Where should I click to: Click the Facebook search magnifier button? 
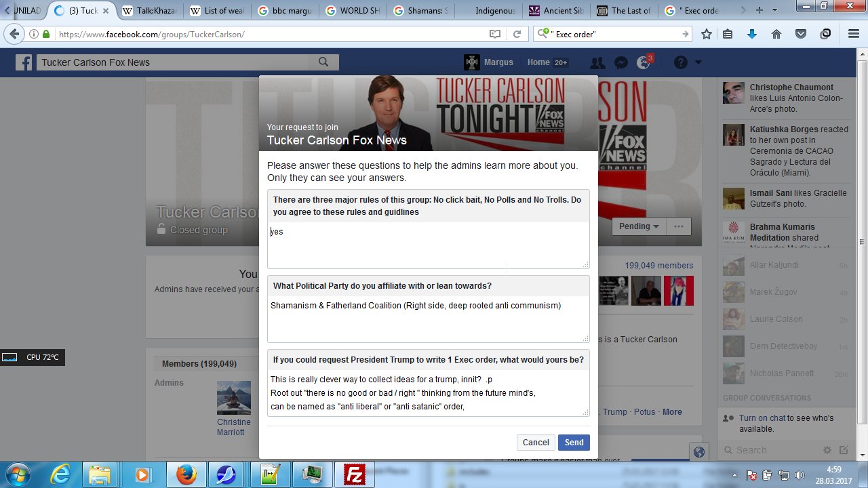coord(323,62)
